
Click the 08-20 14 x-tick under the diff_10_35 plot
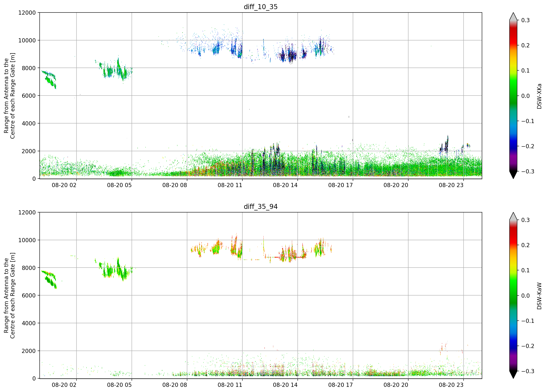tap(285, 185)
